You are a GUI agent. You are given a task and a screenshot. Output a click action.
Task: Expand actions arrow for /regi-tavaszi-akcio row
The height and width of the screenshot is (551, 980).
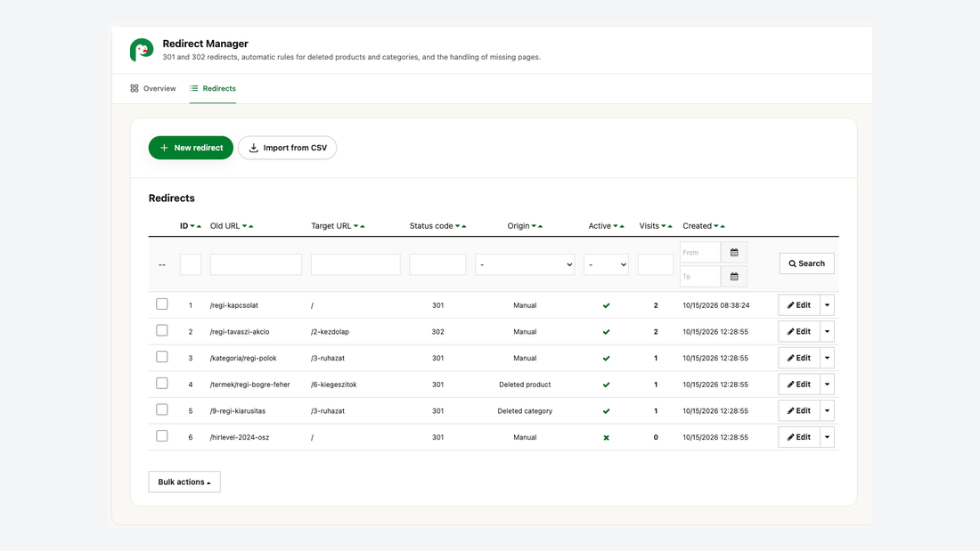coord(827,332)
